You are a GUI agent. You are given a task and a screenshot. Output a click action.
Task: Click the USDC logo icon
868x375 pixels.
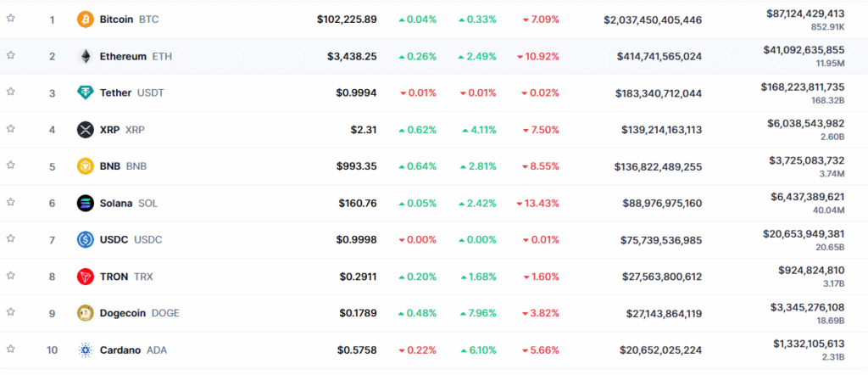coord(86,239)
